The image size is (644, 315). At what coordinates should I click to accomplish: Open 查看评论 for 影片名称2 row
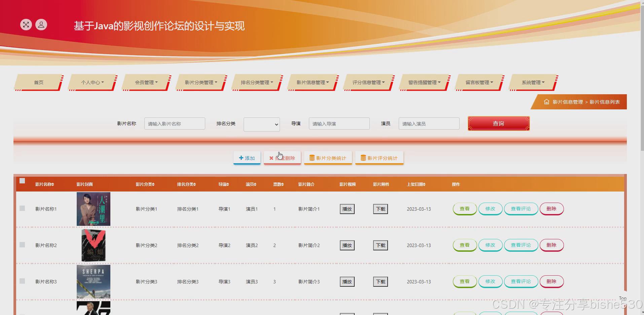[x=521, y=245]
